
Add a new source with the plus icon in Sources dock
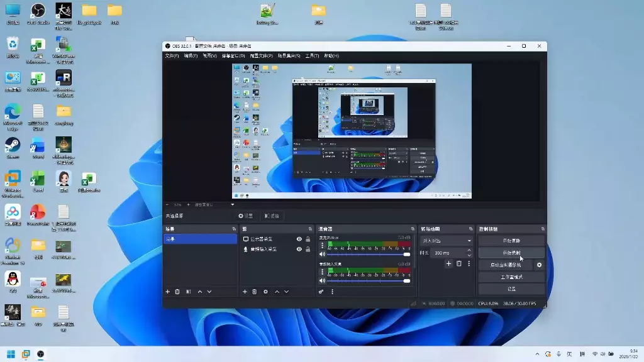[245, 292]
